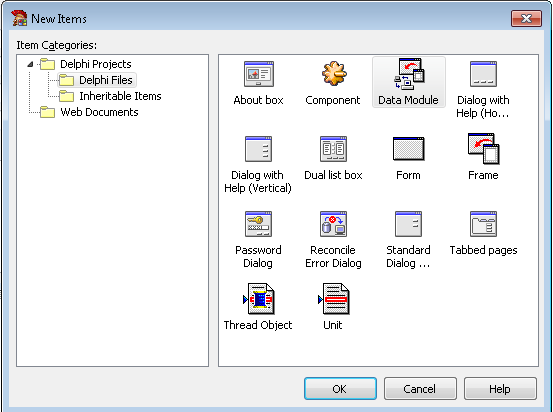
Task: Collapse the Delphi Projects tree node
Action: point(30,64)
